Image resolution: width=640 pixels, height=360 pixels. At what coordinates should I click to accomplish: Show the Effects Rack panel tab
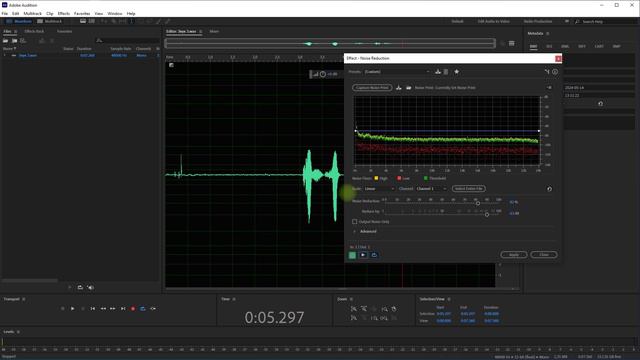click(34, 31)
